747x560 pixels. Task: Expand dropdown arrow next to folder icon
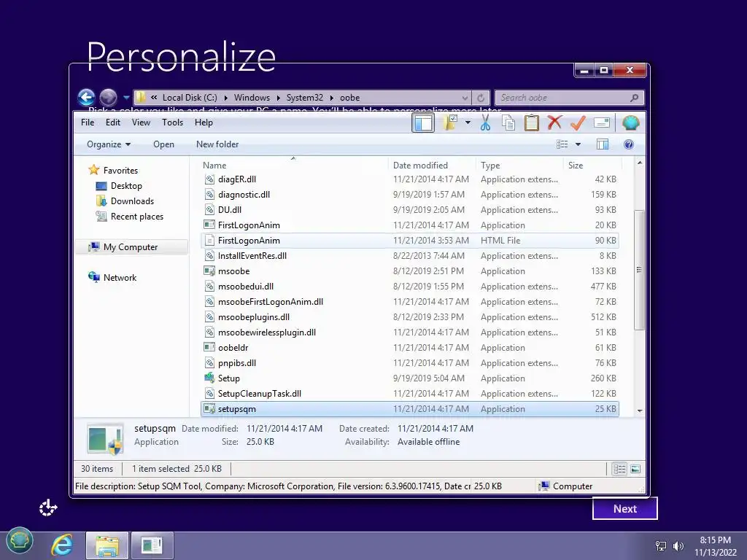[x=468, y=122]
